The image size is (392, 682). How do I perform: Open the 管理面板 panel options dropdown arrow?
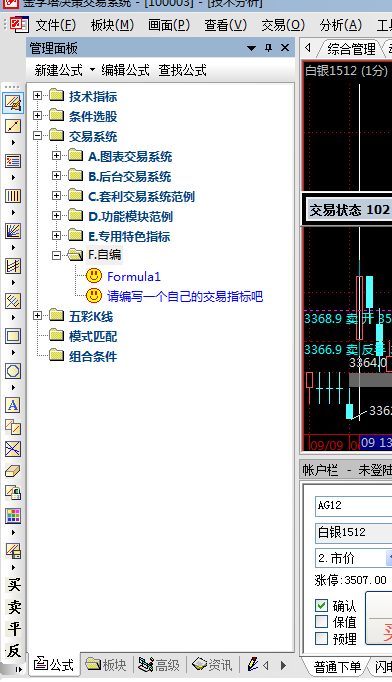pyautogui.click(x=251, y=48)
